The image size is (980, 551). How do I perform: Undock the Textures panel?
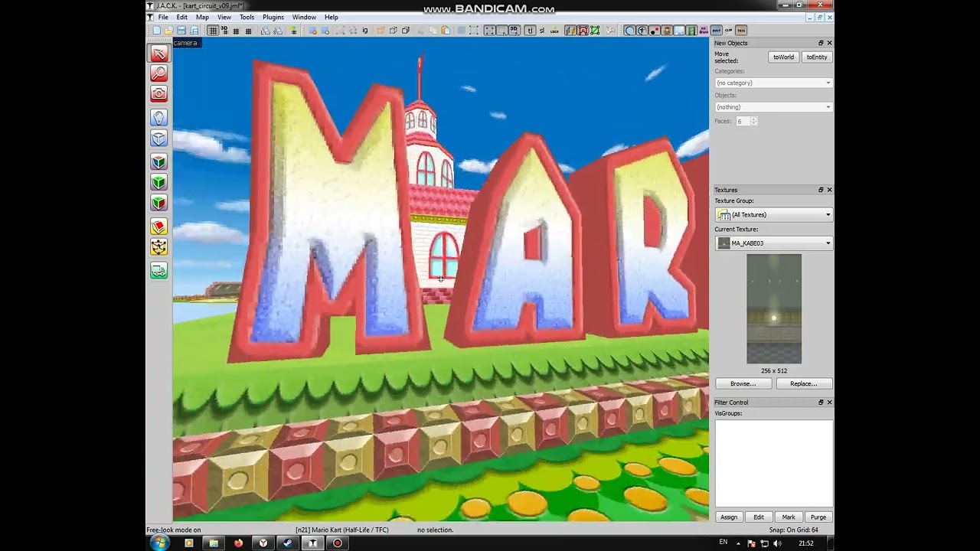[x=821, y=190]
